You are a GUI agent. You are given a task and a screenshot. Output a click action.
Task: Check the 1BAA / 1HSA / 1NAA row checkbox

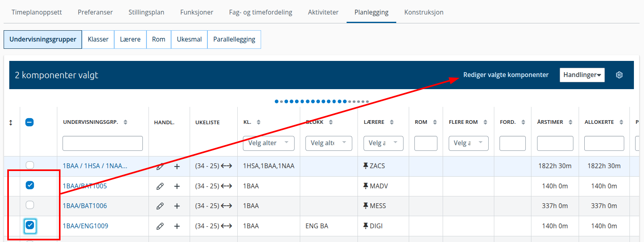30,165
